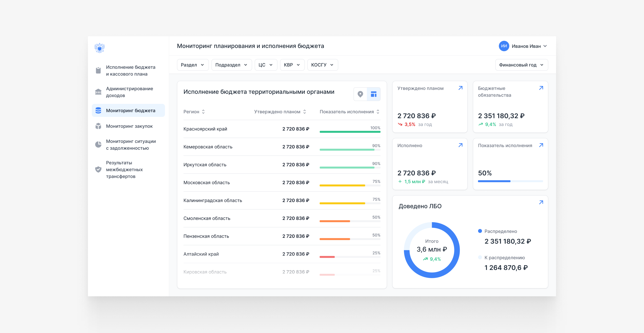Viewport: 644px width, 333px height.
Task: Open Мониторинг закупок from sidebar
Action: tap(129, 126)
